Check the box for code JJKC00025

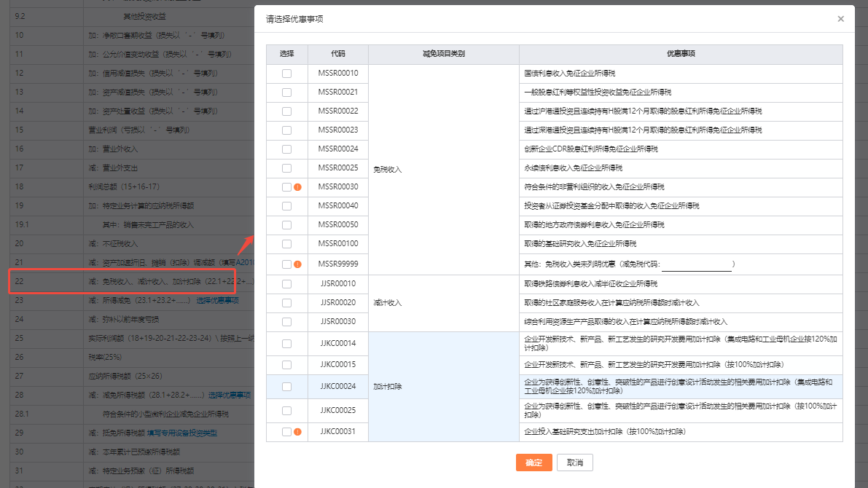click(286, 411)
